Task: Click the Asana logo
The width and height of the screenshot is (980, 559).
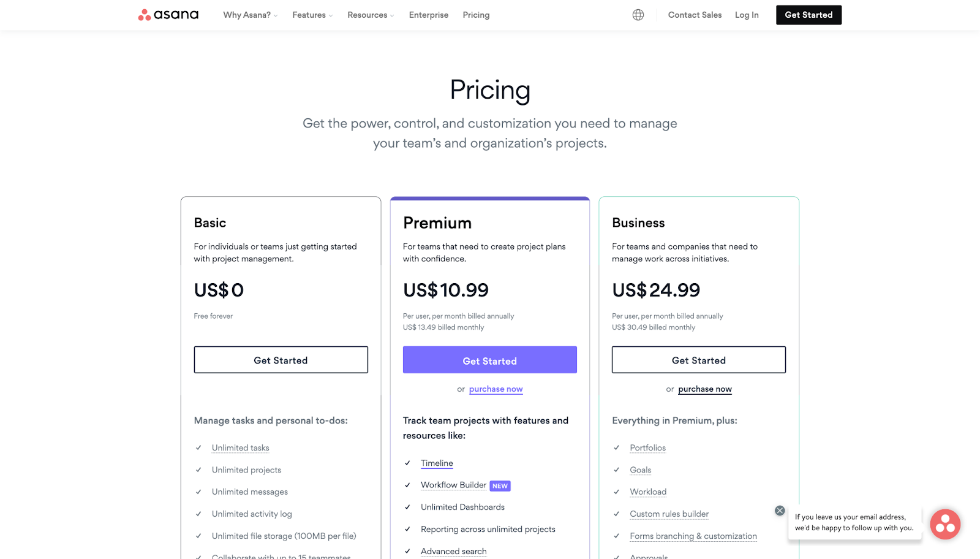Action: 168,15
